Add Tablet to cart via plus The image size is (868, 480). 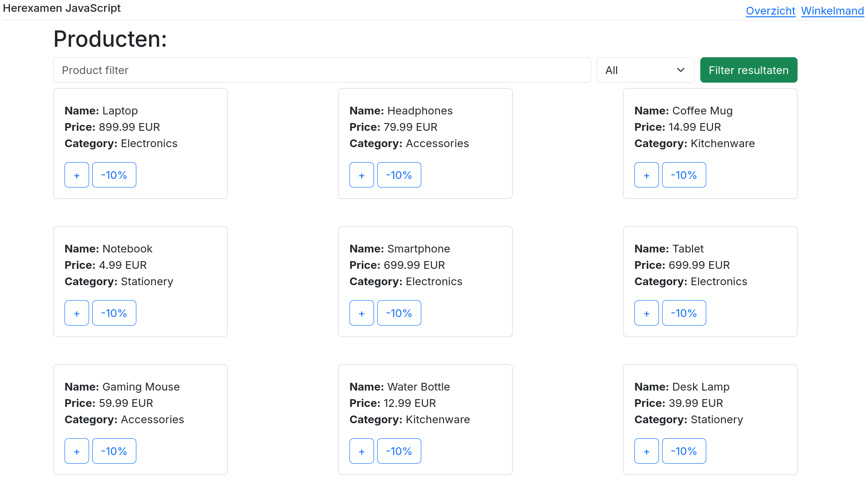coord(646,313)
